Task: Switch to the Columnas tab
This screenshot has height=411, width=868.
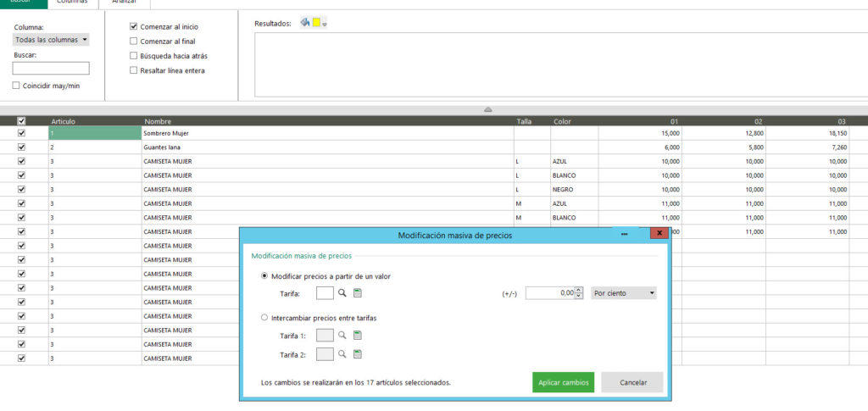Action: tap(73, 3)
